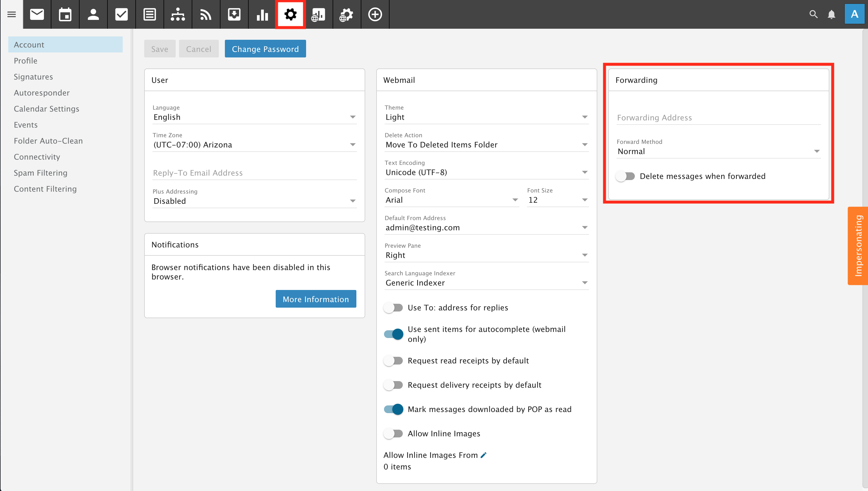This screenshot has height=491, width=868.
Task: Open the Email section envelope icon
Action: pos(37,15)
